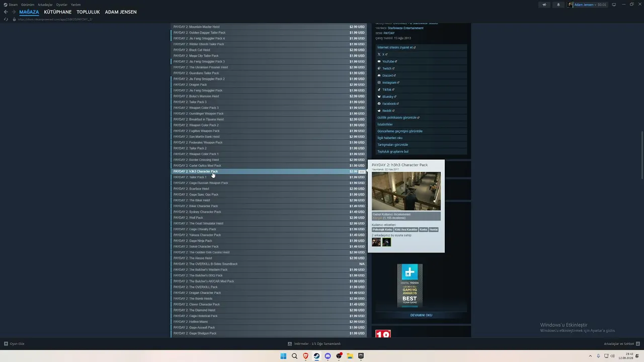Screen dimensions: 644x362
Task: Switch to the KÜTÜPHANE tab
Action: point(58,12)
